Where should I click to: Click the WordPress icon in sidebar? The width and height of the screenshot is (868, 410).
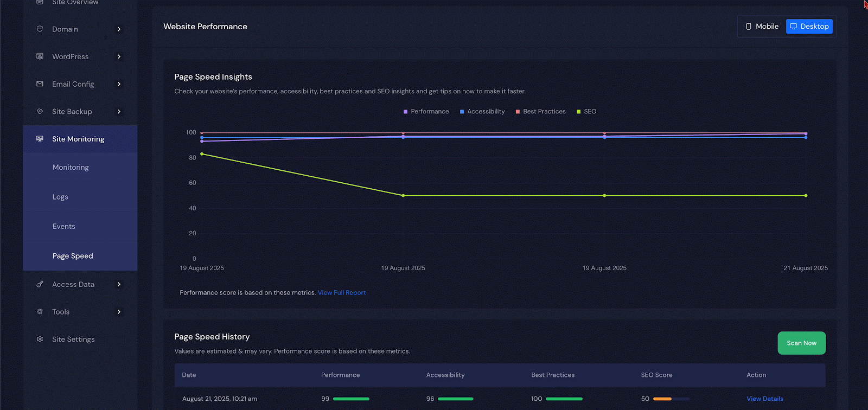pos(40,56)
